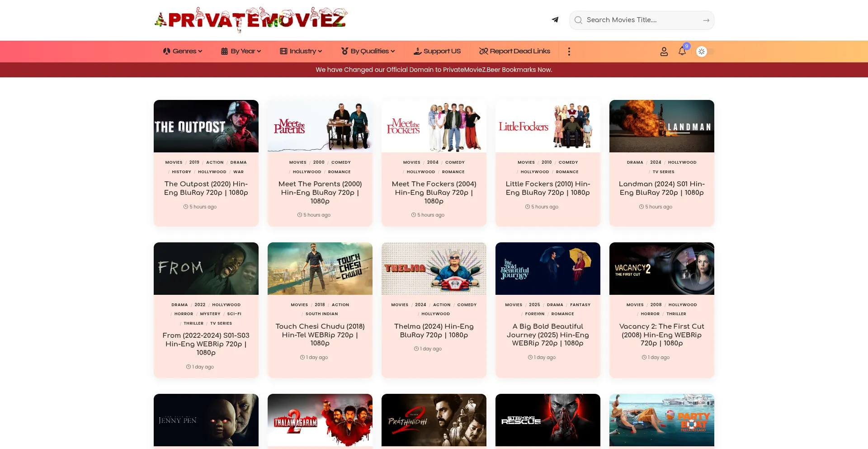The image size is (868, 449).
Task: Open Report Dead Links menu item
Action: pos(514,51)
